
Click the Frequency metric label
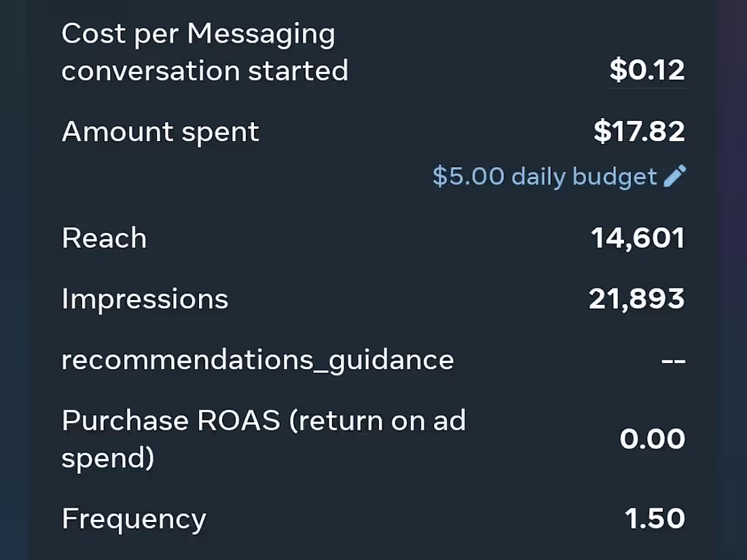point(133,518)
